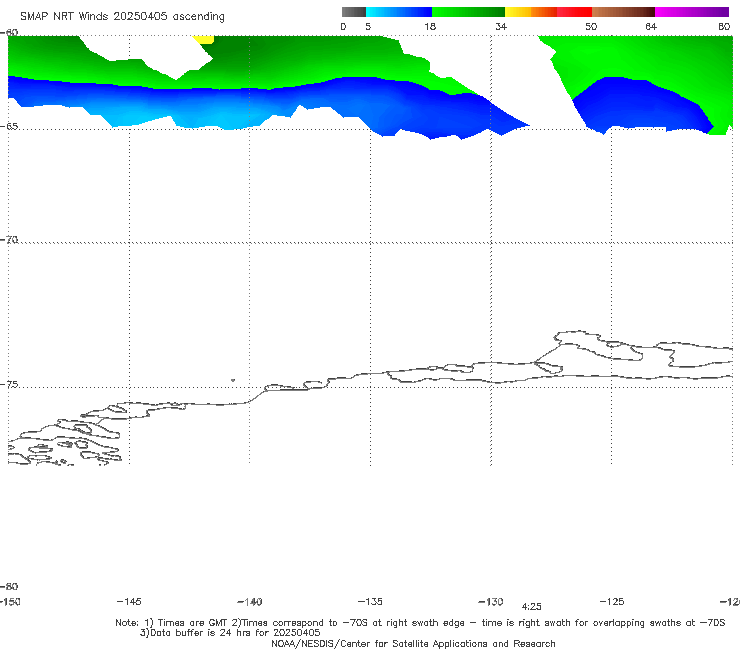Click the color bar label "64"

(x=651, y=27)
